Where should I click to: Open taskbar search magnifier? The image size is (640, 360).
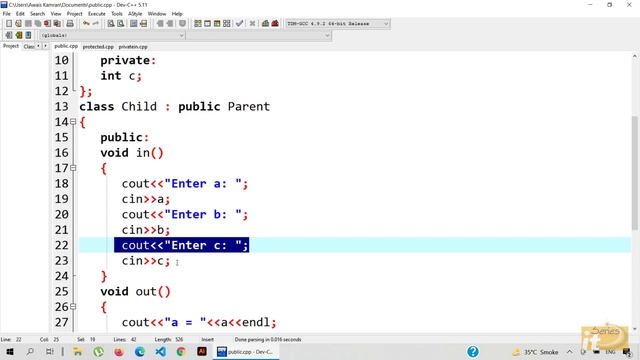tap(30, 351)
